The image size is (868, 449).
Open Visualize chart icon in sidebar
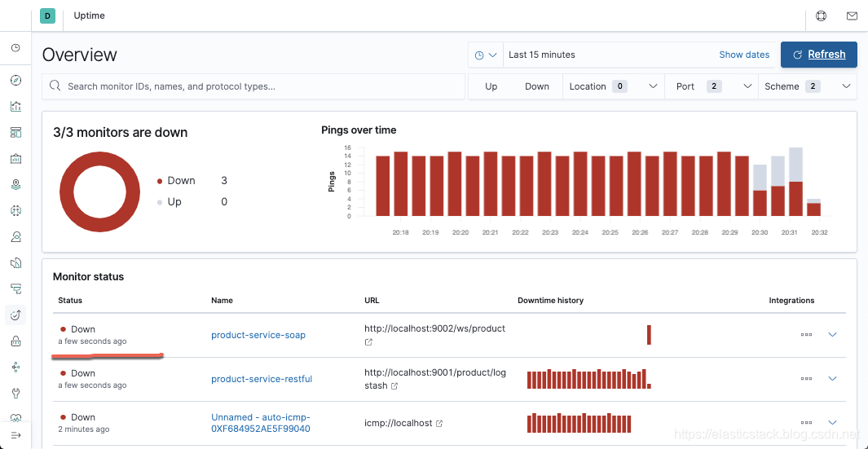(15, 106)
